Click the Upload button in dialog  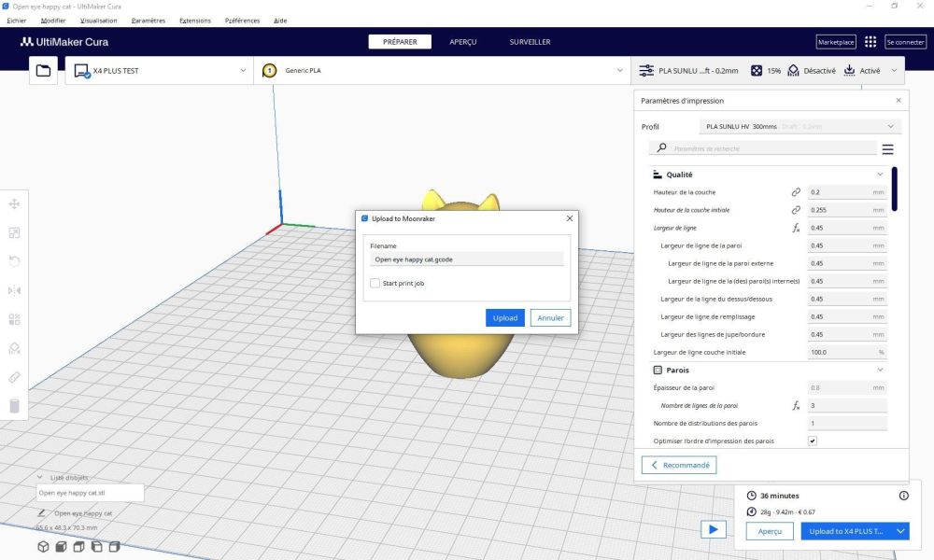pos(505,317)
